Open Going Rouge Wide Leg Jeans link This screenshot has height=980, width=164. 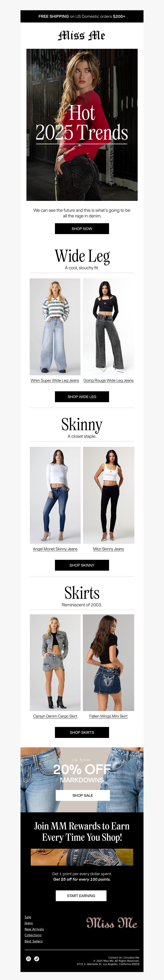[108, 380]
